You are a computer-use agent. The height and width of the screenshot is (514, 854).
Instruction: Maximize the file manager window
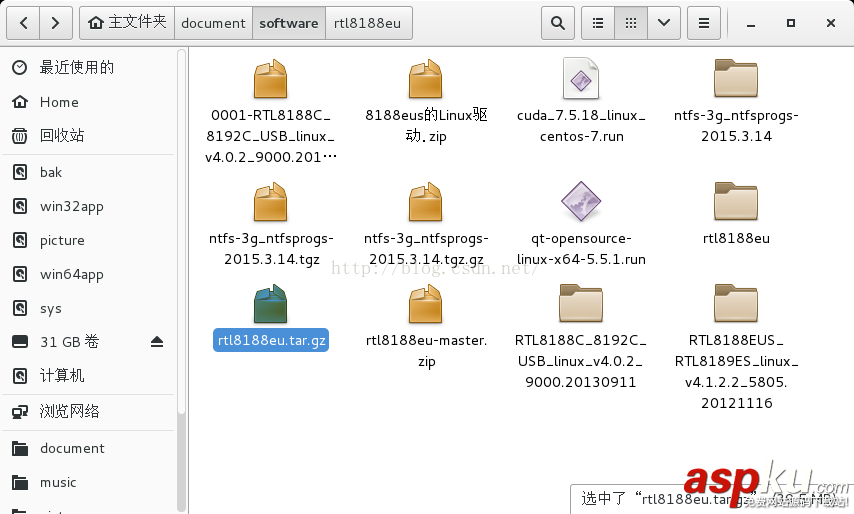[x=791, y=23]
